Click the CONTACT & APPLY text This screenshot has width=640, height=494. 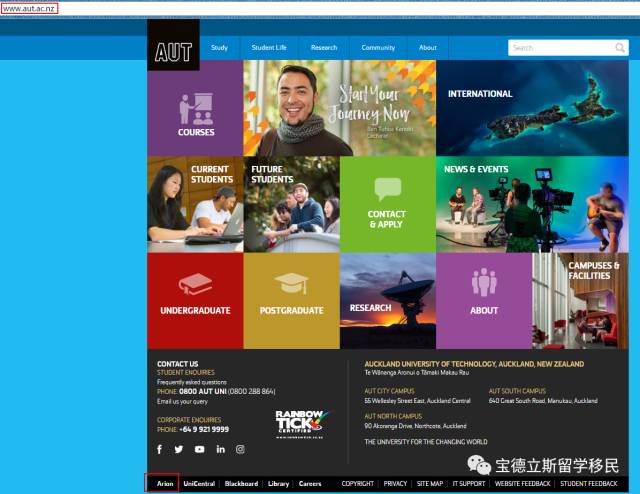point(386,219)
